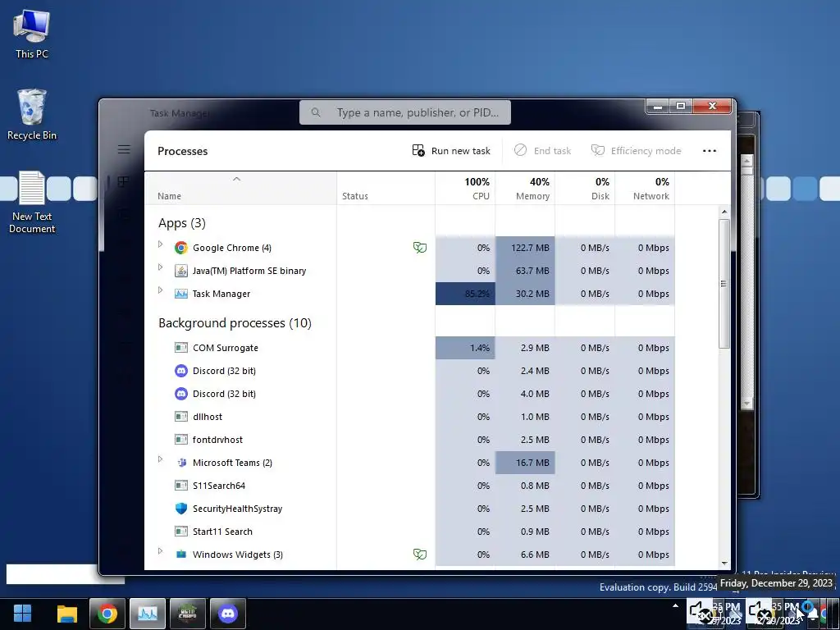Image resolution: width=840 pixels, height=630 pixels.
Task: Click the 1.4% CPU cell for COM Surrogate
Action: 465,348
